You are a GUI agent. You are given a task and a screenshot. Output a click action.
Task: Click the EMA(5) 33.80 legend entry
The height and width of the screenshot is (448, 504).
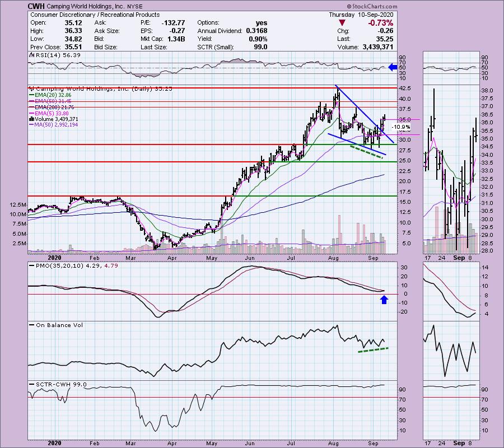(49, 113)
